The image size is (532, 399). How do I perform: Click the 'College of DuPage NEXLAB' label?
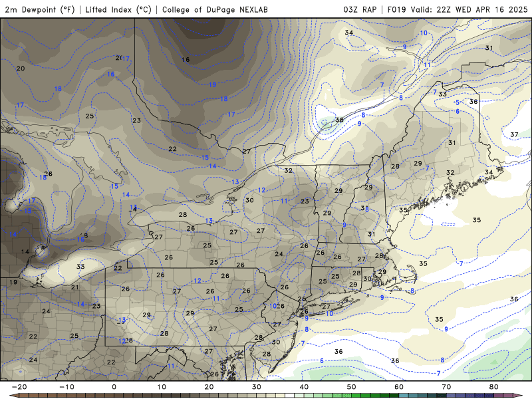coord(215,9)
